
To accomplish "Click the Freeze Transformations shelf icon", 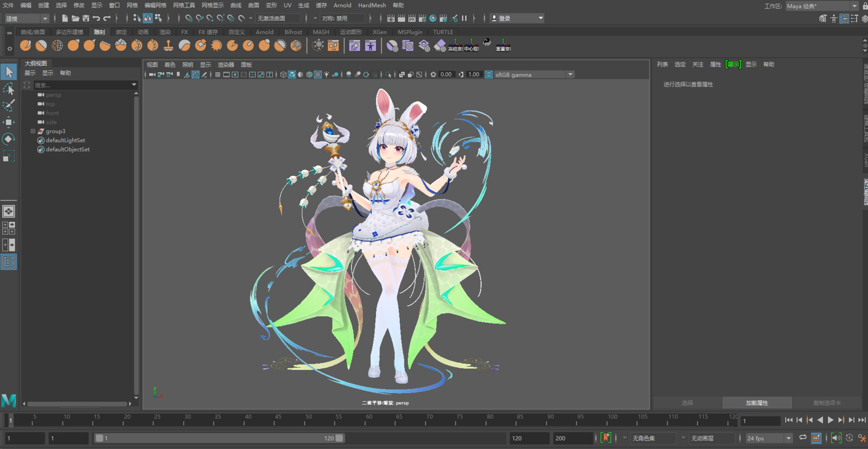I will (455, 46).
